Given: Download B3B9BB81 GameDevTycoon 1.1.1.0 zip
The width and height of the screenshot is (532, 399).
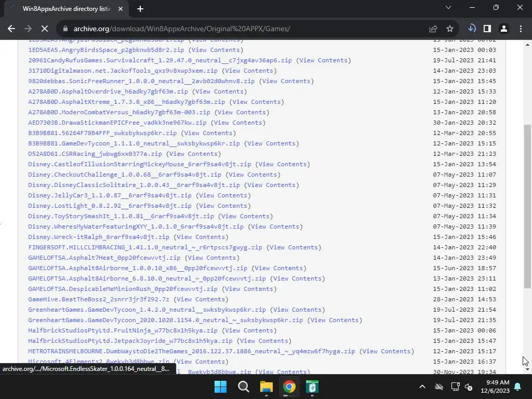Looking at the screenshot, I should tap(134, 143).
